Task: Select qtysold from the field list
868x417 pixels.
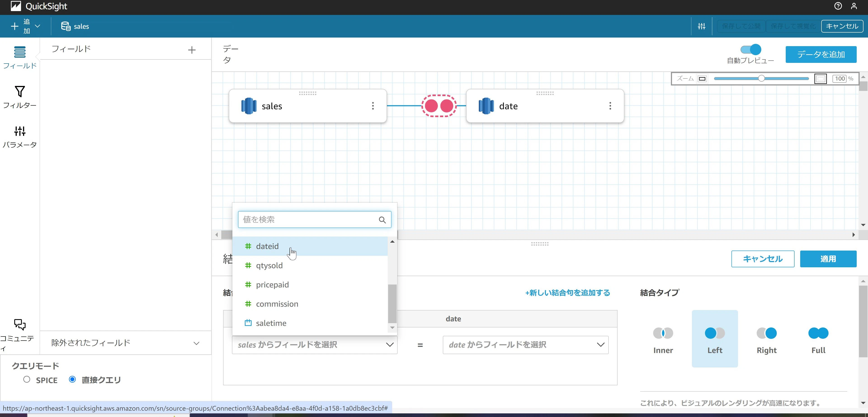Action: click(310, 265)
